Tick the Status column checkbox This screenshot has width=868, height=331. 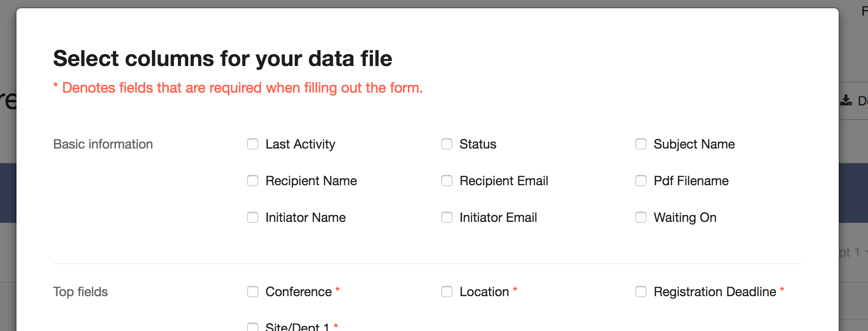(447, 144)
